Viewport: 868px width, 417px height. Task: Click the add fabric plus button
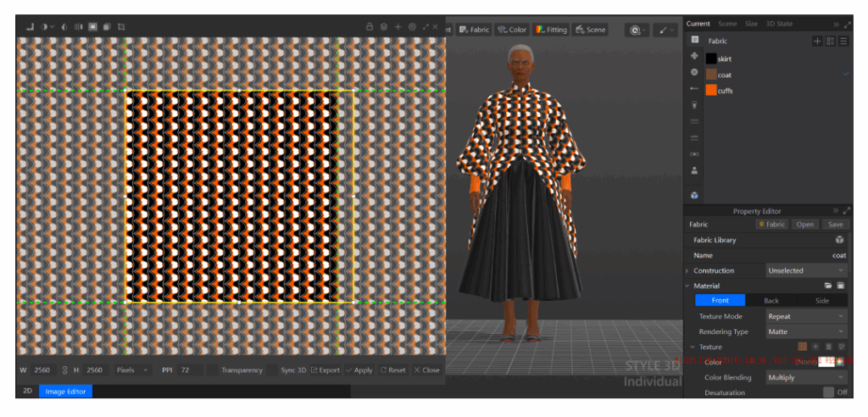pos(817,41)
